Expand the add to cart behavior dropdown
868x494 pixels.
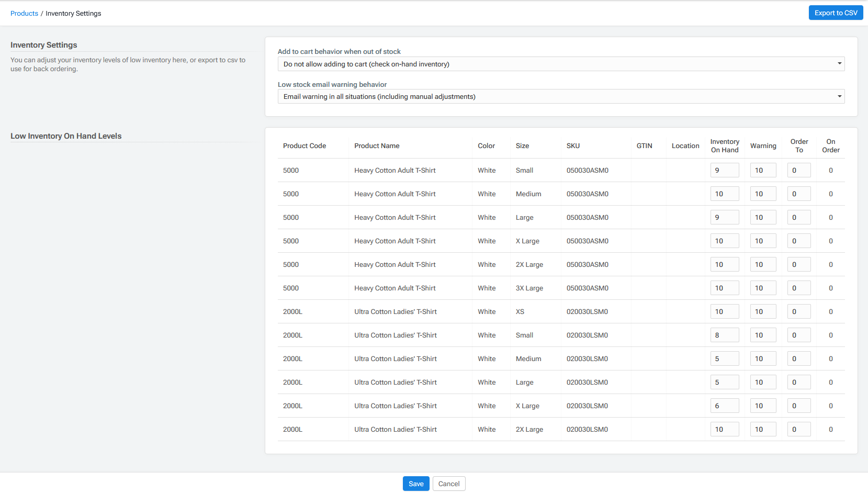pos(561,64)
